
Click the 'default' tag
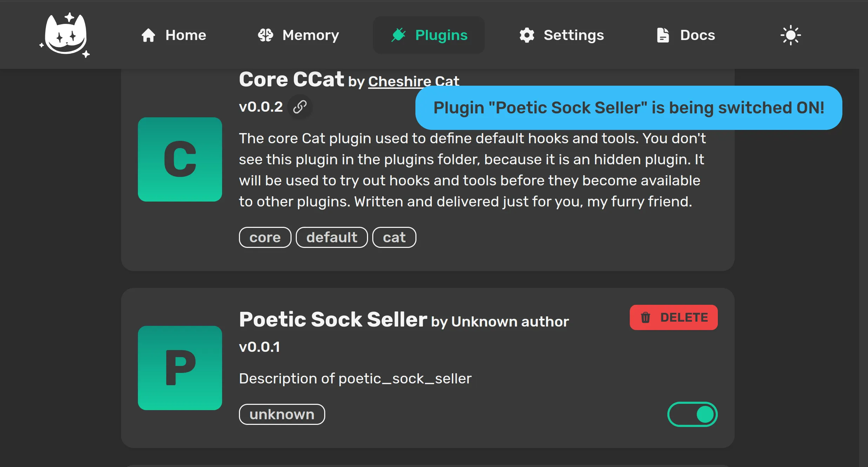click(332, 237)
